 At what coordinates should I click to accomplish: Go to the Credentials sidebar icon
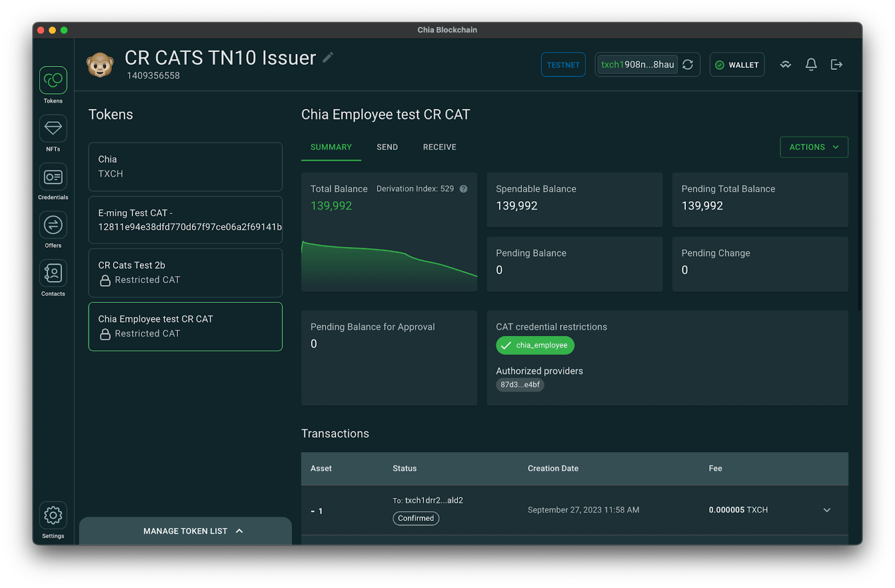tap(53, 177)
